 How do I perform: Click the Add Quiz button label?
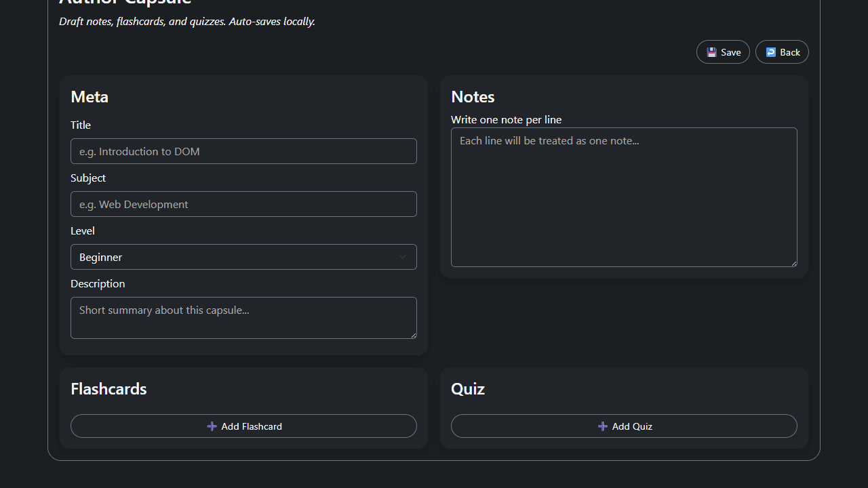coord(632,426)
